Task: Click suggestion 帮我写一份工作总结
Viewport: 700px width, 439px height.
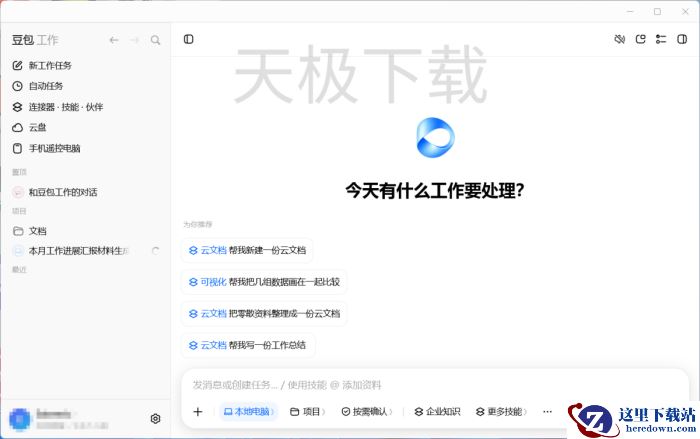Action: pyautogui.click(x=248, y=345)
